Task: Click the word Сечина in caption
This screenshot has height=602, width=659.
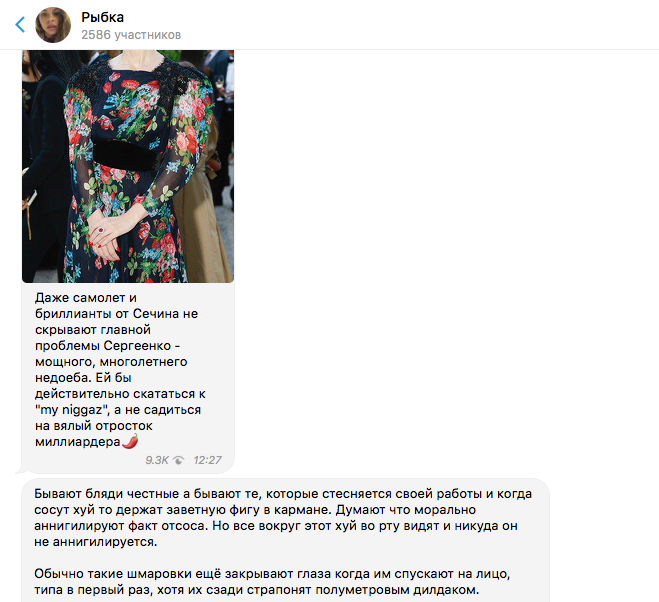Action: coord(153,314)
